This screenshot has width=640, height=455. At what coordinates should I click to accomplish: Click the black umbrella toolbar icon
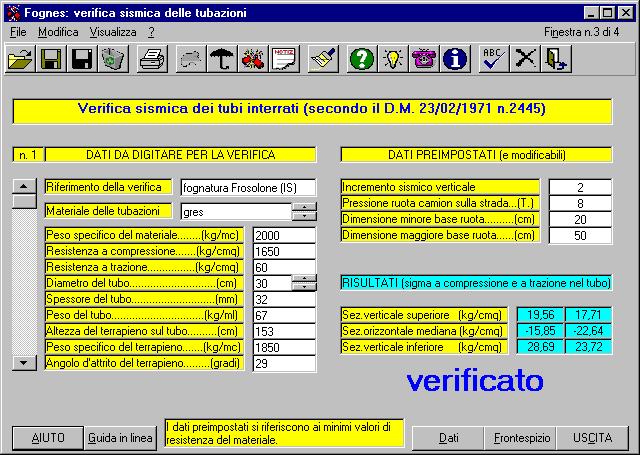[221, 60]
